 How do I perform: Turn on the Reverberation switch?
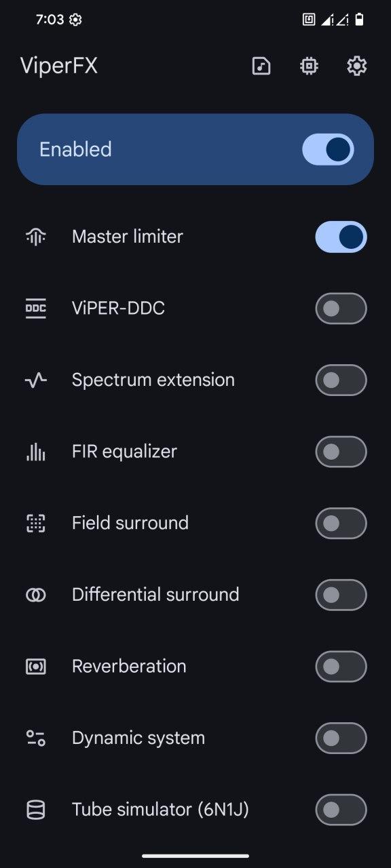coord(341,667)
